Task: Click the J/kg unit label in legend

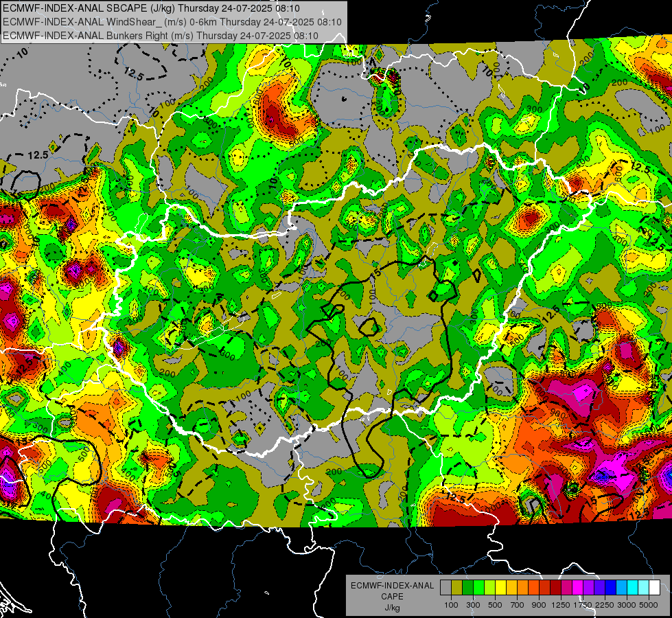Action: (392, 608)
